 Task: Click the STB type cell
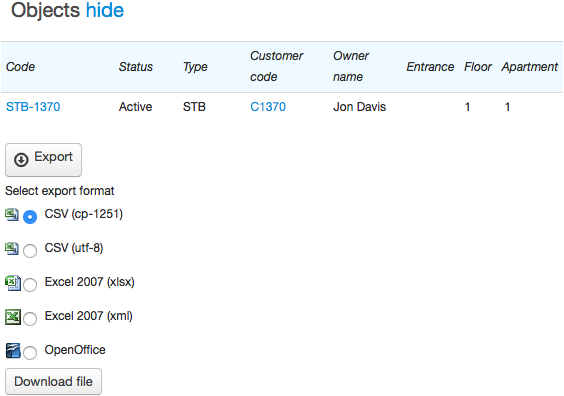point(194,107)
